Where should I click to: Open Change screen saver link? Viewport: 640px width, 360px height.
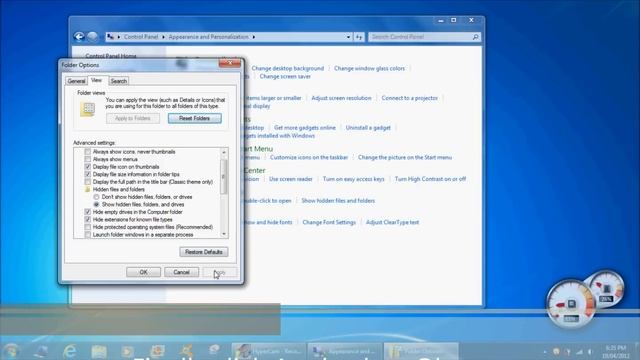tap(285, 76)
